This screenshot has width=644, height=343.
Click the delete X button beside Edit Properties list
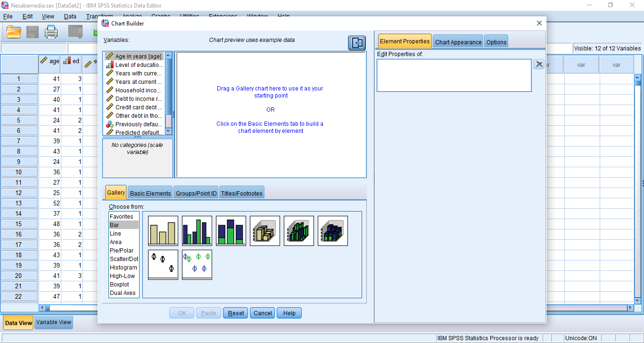[539, 65]
